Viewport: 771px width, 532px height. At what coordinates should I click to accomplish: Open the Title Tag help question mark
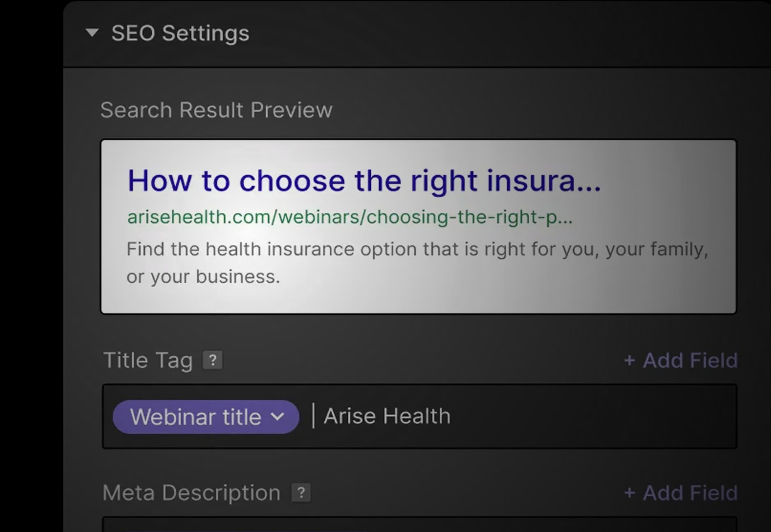(x=212, y=360)
